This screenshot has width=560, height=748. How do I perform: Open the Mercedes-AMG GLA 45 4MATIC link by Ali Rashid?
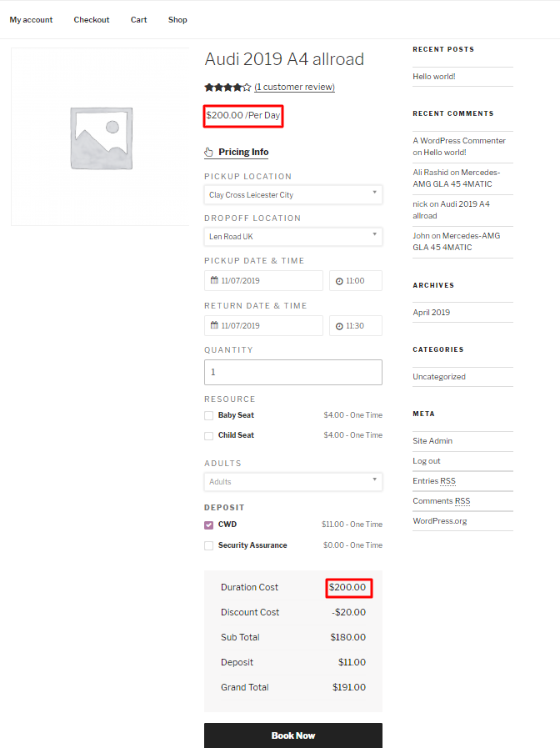click(x=457, y=178)
